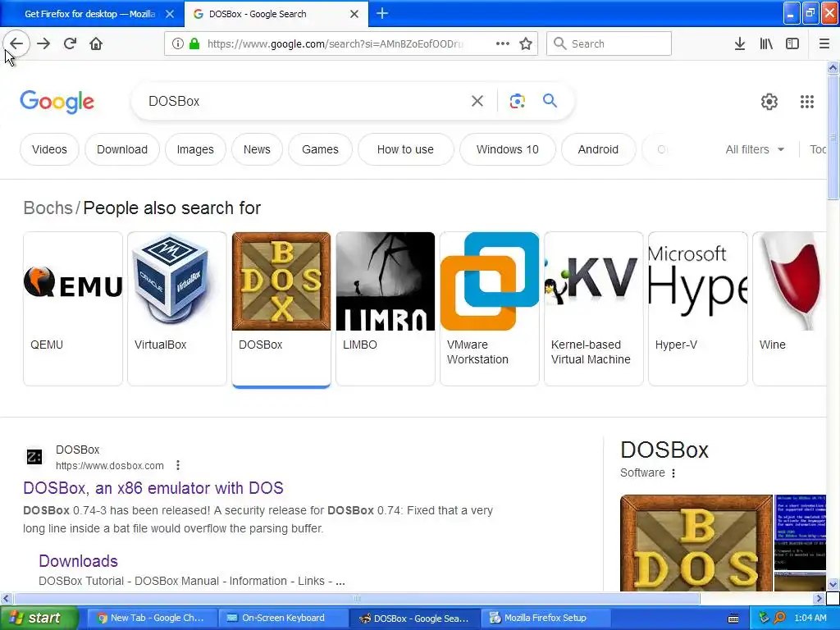This screenshot has width=840, height=630.
Task: Click the Google logo
Action: (57, 102)
